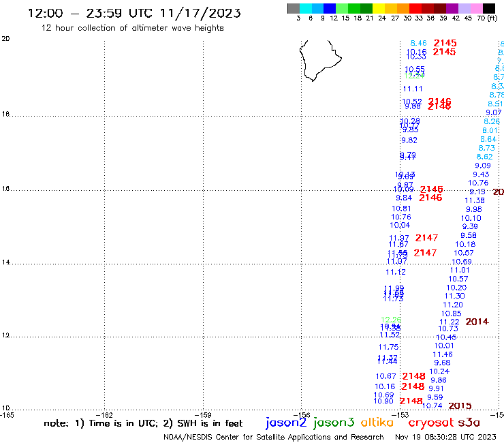Click the '10.01' wave height value
The height and width of the screenshot is (443, 504).
click(x=444, y=346)
